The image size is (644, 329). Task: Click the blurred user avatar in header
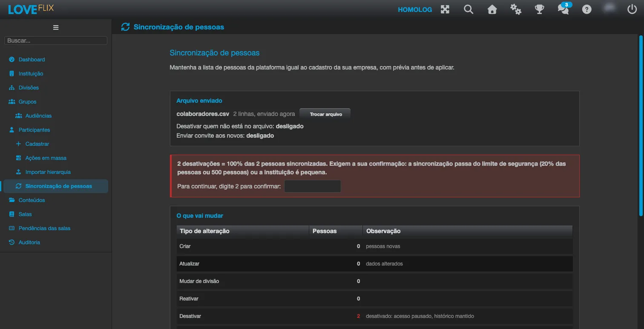[x=609, y=9]
